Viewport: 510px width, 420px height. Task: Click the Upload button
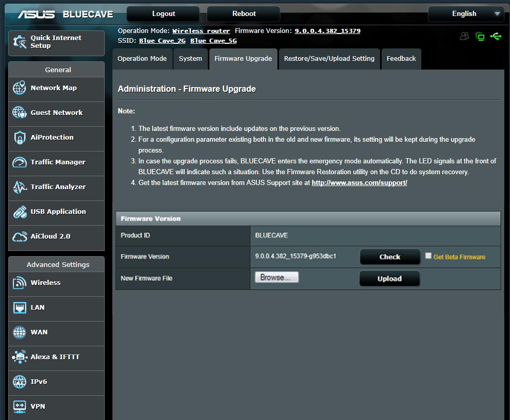pyautogui.click(x=389, y=279)
